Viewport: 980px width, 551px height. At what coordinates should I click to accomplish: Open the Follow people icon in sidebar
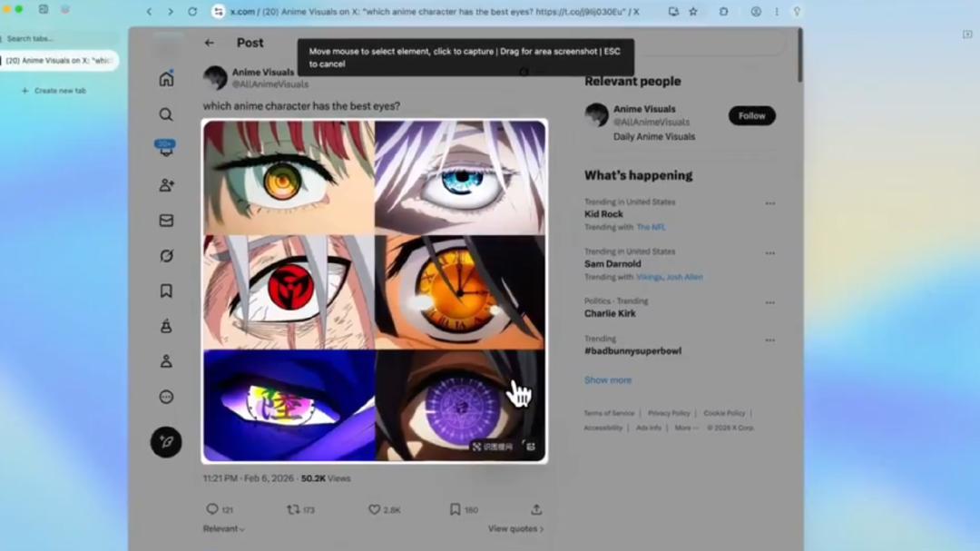tap(166, 185)
